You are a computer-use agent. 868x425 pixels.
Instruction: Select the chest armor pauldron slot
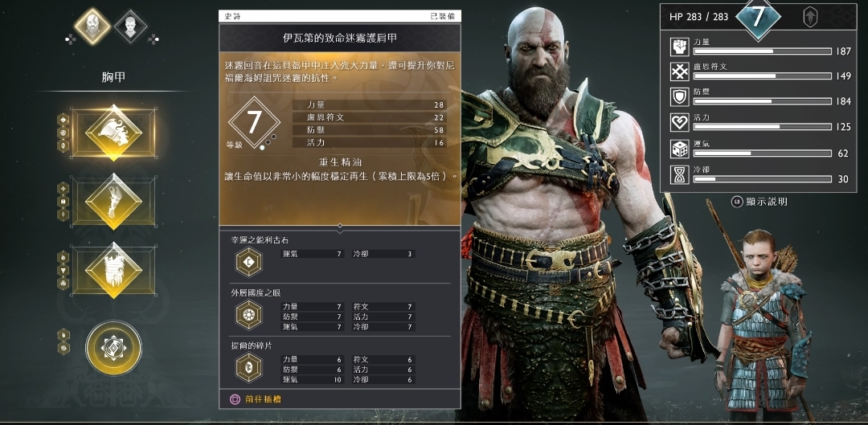(113, 133)
